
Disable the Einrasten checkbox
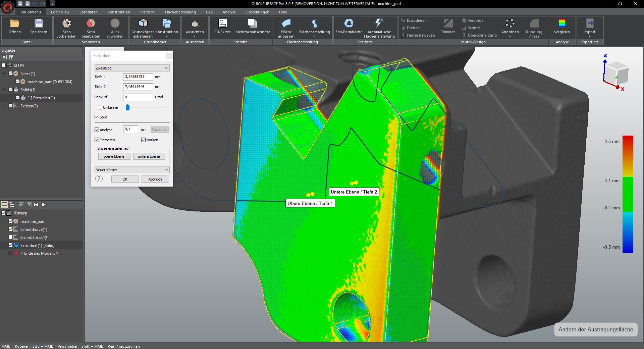(x=97, y=140)
